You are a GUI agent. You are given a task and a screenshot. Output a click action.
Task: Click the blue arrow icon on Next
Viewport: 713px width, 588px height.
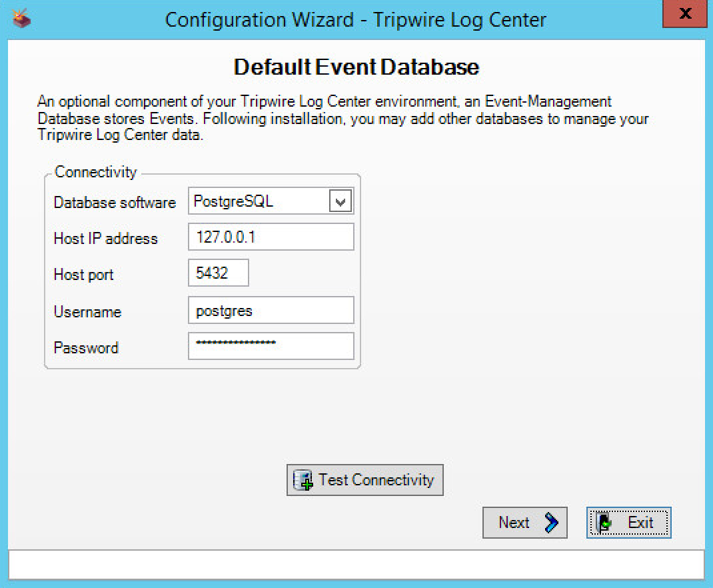[551, 523]
